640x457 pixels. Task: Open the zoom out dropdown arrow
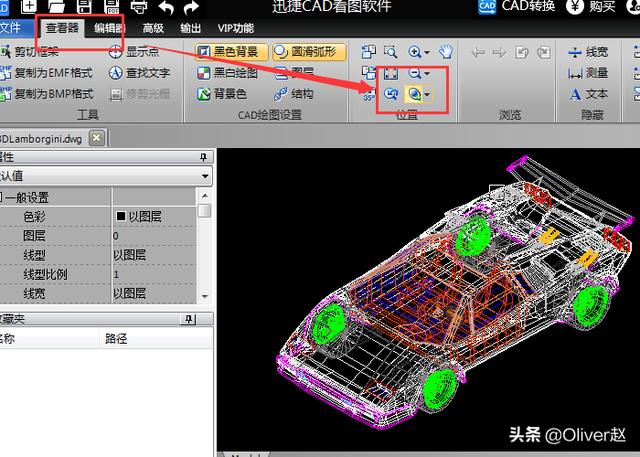(x=427, y=73)
